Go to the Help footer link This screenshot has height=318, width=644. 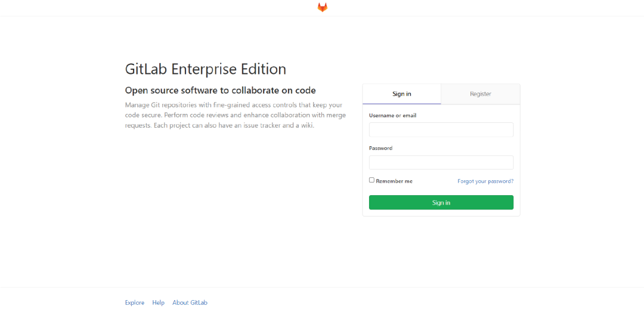pyautogui.click(x=158, y=303)
